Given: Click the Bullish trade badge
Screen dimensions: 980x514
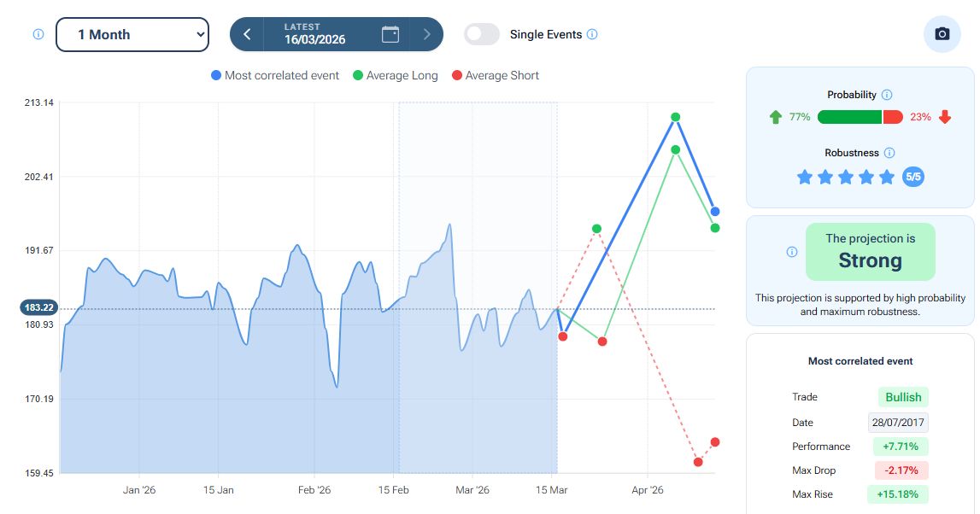Looking at the screenshot, I should [x=902, y=397].
